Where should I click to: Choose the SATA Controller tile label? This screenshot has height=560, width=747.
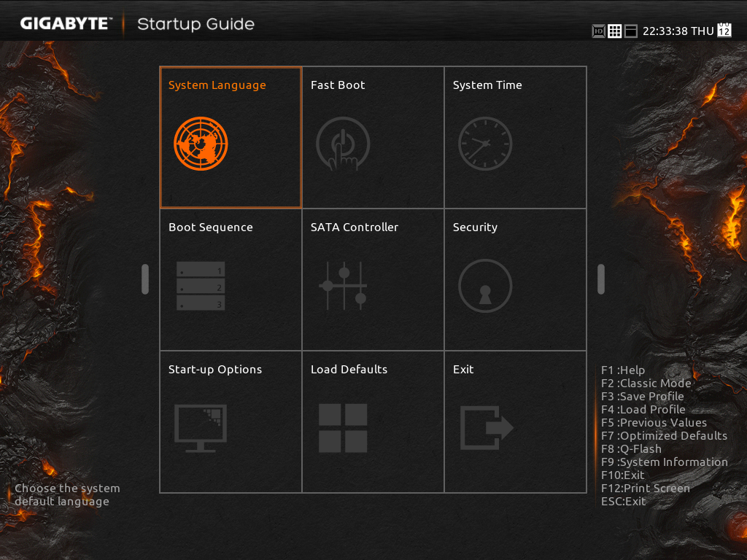(355, 227)
